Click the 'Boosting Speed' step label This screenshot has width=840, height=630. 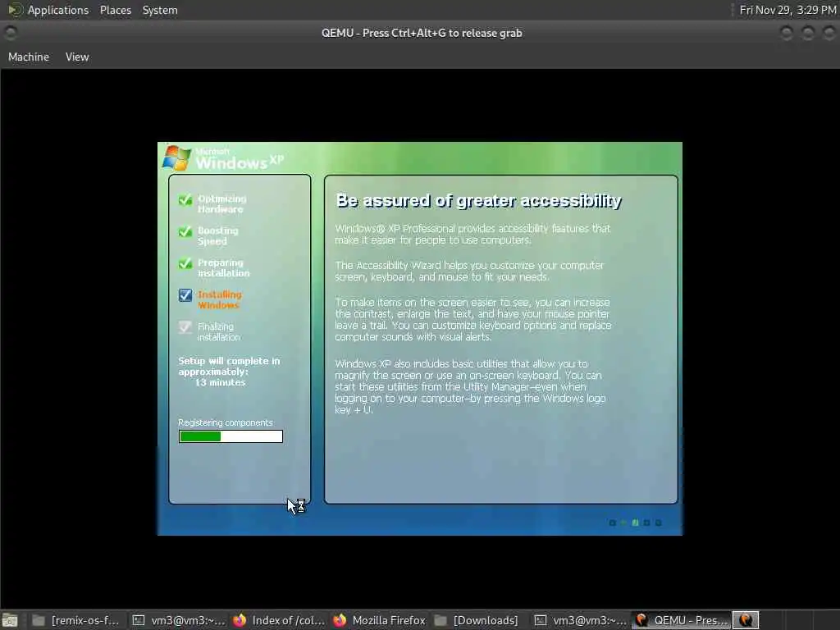(217, 235)
